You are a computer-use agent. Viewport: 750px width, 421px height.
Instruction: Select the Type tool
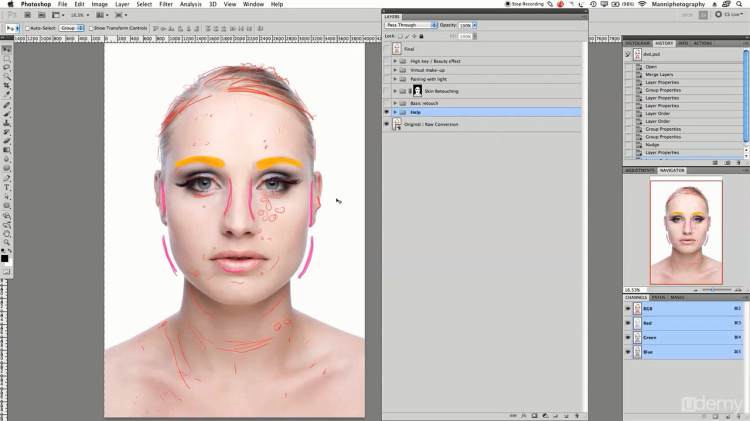coord(7,188)
